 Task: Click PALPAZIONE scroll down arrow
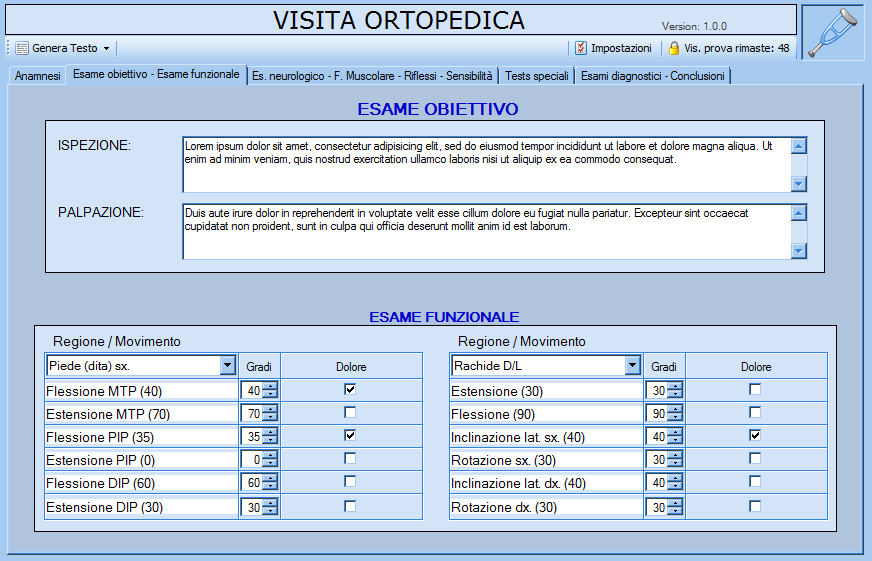tap(799, 251)
